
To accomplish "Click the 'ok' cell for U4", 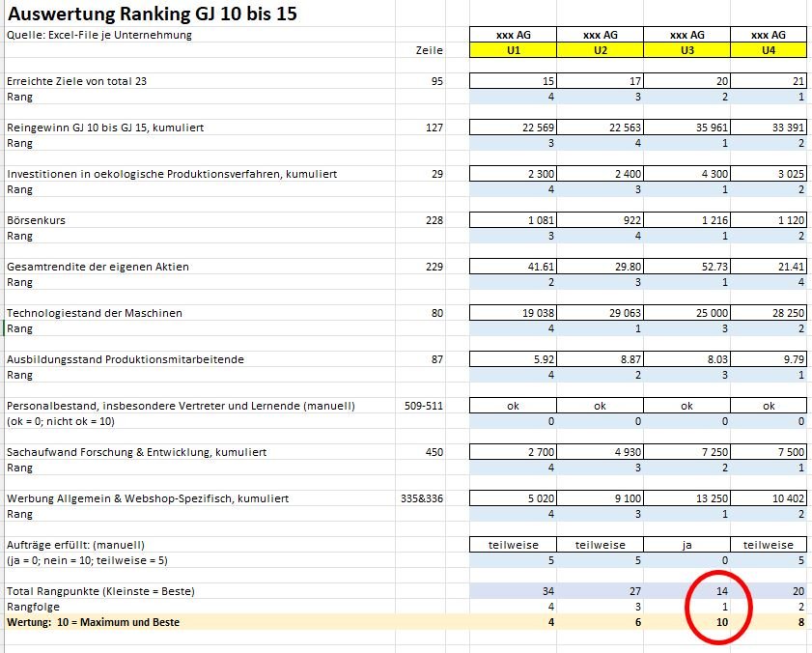I will pyautogui.click(x=769, y=406).
